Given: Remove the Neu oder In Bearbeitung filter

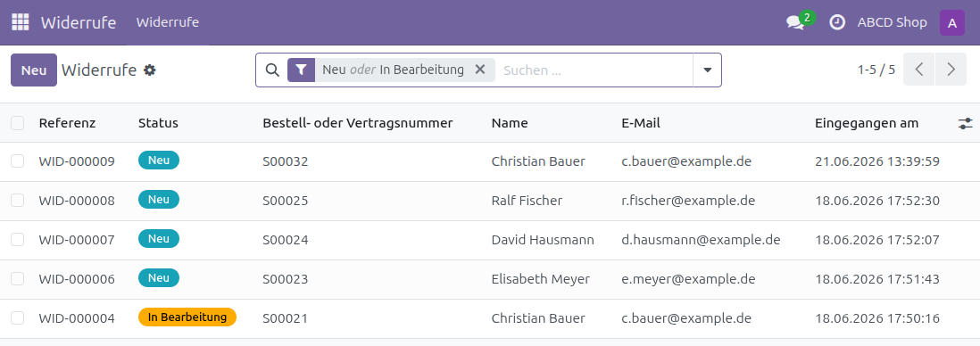Looking at the screenshot, I should 480,70.
